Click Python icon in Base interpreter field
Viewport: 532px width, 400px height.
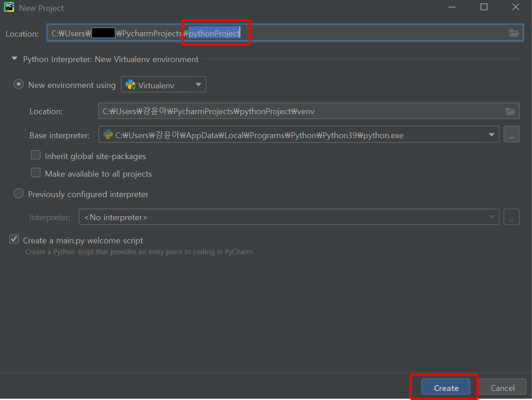(108, 135)
